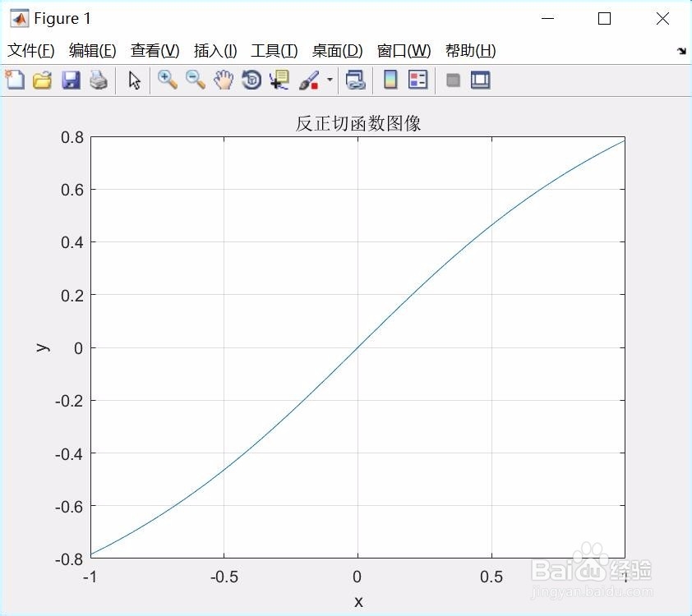Image resolution: width=692 pixels, height=616 pixels.
Task: Open the 桌面(D) menu
Action: click(337, 51)
